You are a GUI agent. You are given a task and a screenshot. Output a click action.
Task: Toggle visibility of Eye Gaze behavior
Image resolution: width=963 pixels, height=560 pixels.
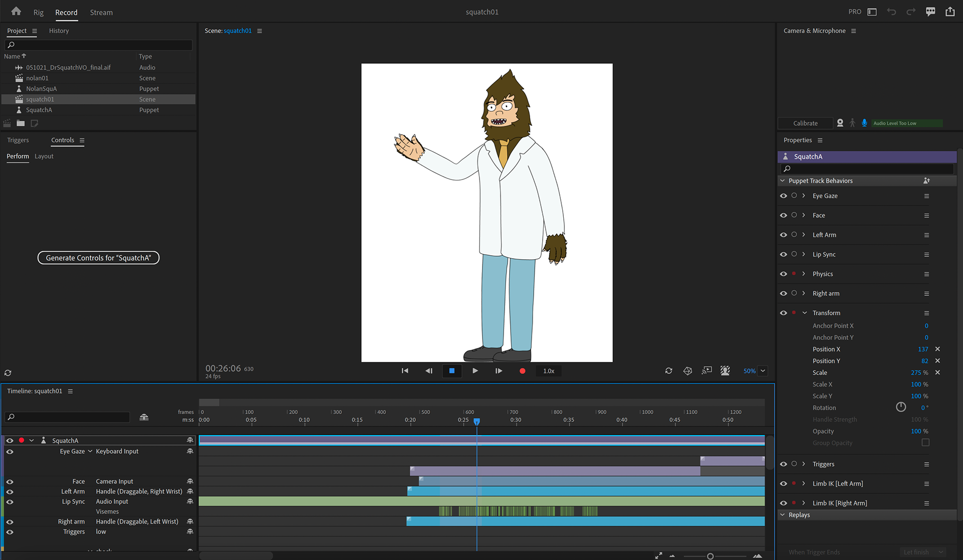tap(783, 196)
